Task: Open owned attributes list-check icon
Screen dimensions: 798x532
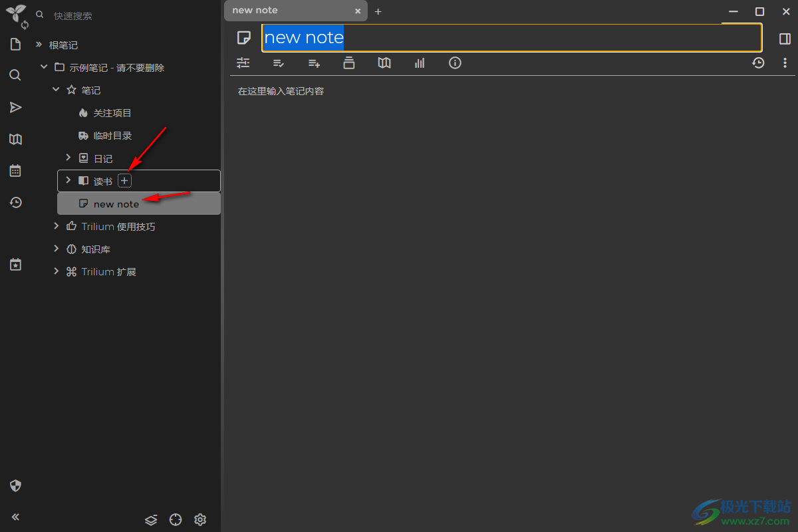Action: click(x=279, y=63)
